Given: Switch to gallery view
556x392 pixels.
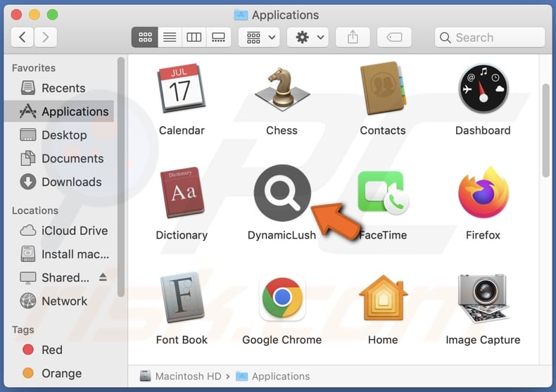Looking at the screenshot, I should [218, 37].
